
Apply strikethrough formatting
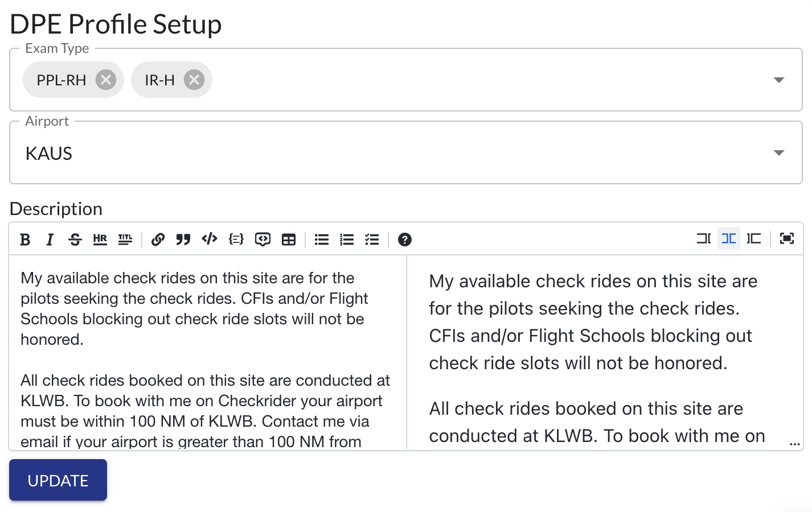75,240
